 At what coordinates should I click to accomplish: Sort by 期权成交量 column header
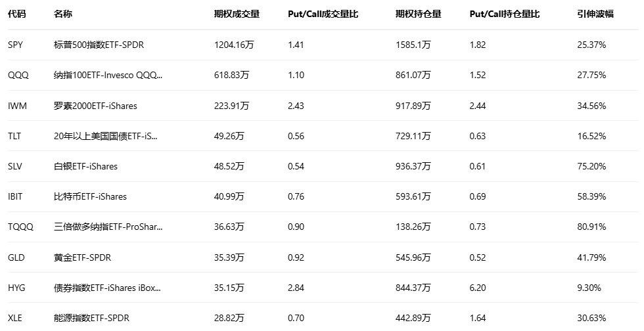point(237,14)
